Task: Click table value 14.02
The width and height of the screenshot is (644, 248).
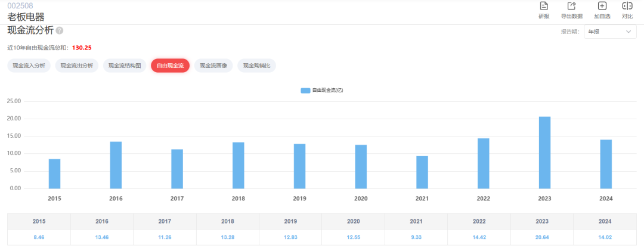Action: pyautogui.click(x=605, y=237)
